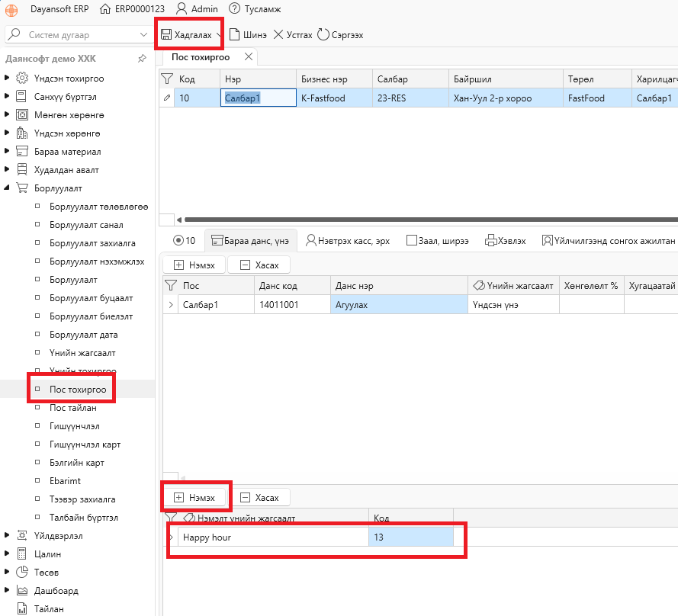Pin the sidebar navigation panel
Image resolution: width=678 pixels, height=616 pixels.
pos(142,59)
